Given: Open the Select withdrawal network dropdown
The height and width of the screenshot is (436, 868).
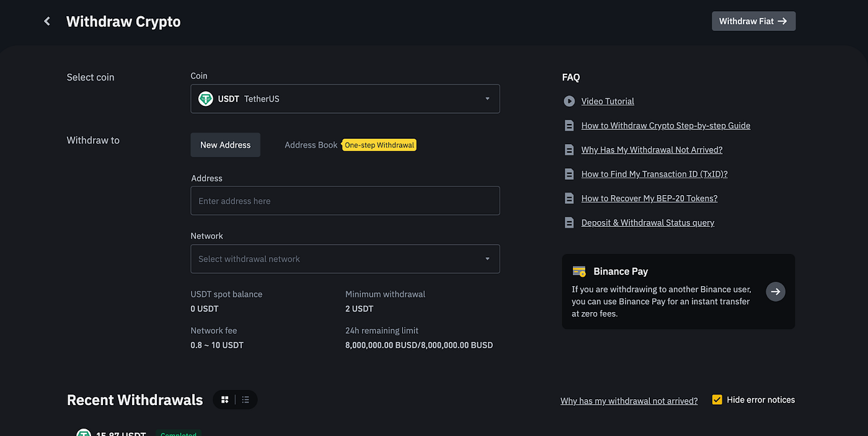Looking at the screenshot, I should [345, 259].
